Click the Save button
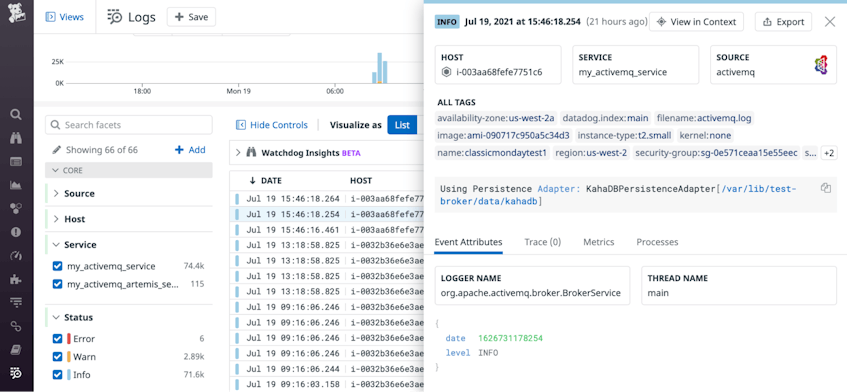This screenshot has width=847, height=392. (191, 17)
